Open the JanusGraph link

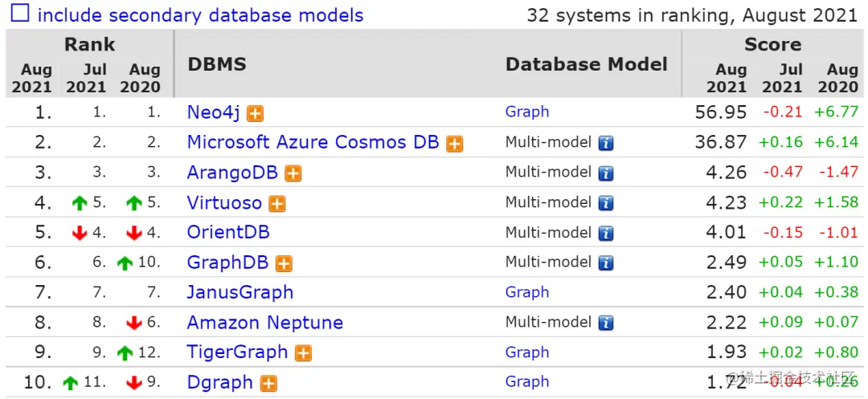240,293
